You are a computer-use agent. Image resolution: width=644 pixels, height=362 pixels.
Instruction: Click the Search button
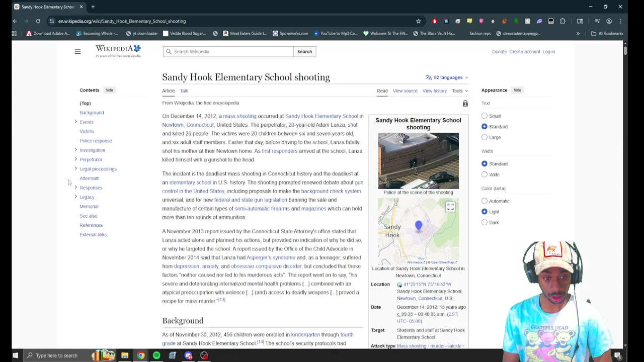tap(304, 51)
